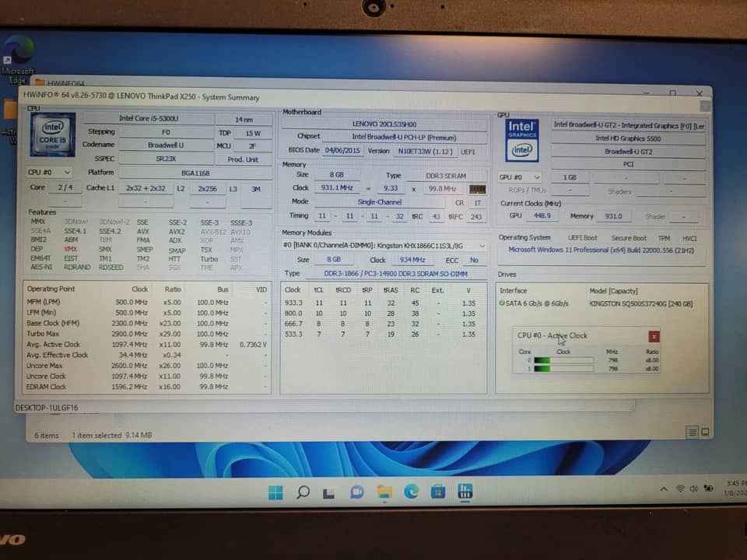Click the volume speaker tray icon
The width and height of the screenshot is (747, 560).
click(x=693, y=489)
